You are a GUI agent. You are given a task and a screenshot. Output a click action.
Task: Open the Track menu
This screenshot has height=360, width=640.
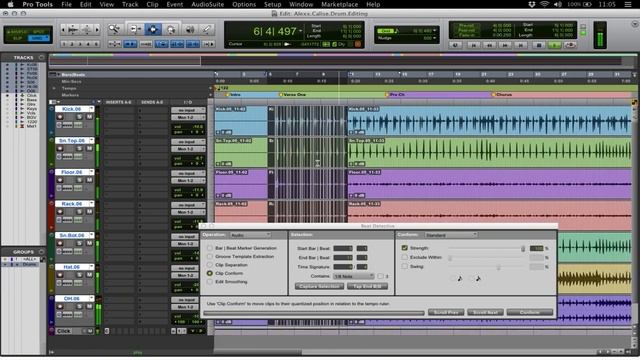click(130, 4)
